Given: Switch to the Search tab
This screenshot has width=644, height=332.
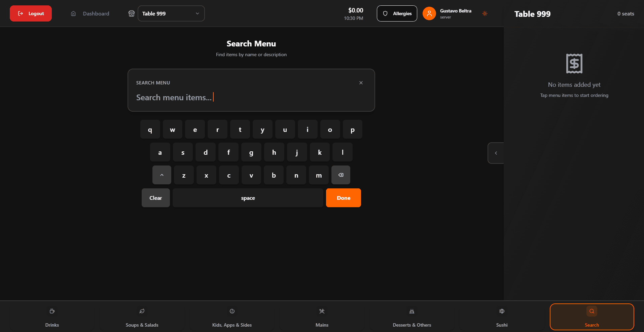Looking at the screenshot, I should pos(592,317).
